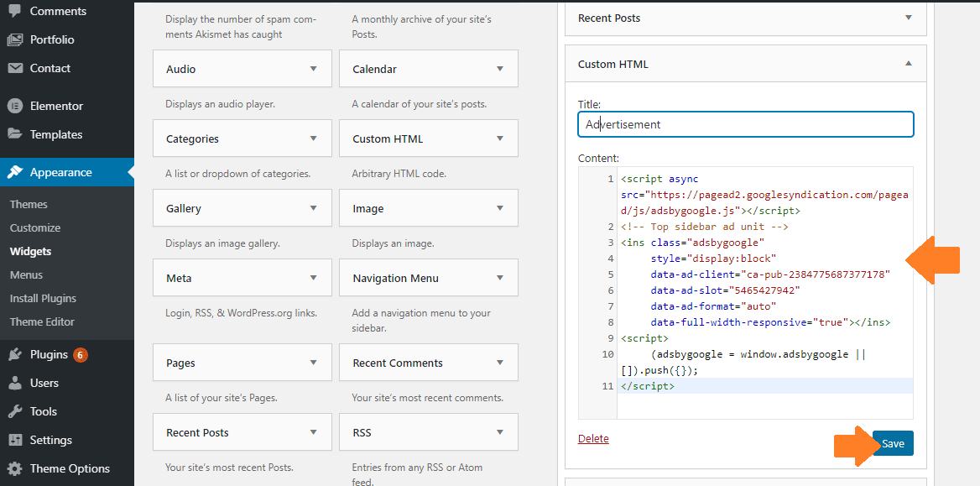The image size is (980, 486).
Task: Click the Gallery widget title
Action: click(x=184, y=208)
